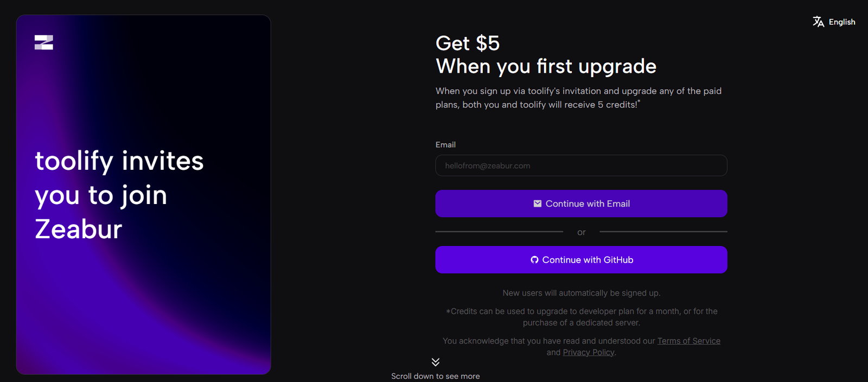Open the English language selector
This screenshot has height=382, width=868.
841,22
